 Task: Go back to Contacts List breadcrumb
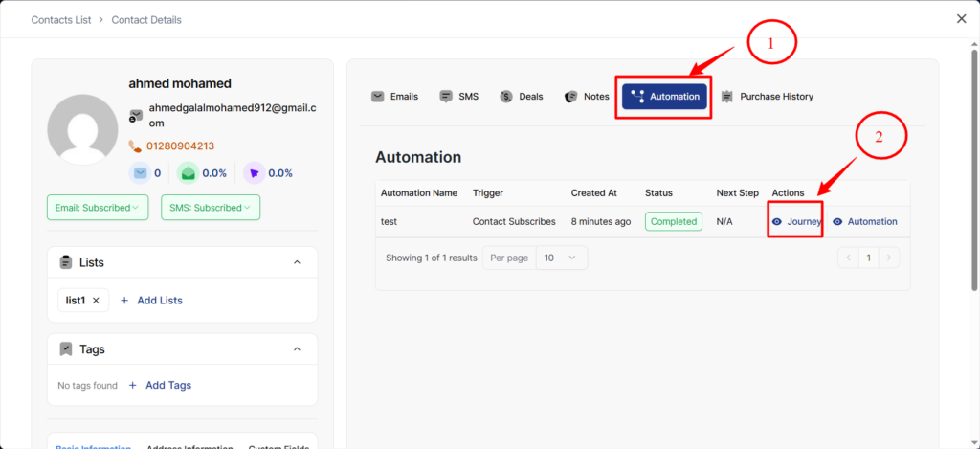(62, 19)
